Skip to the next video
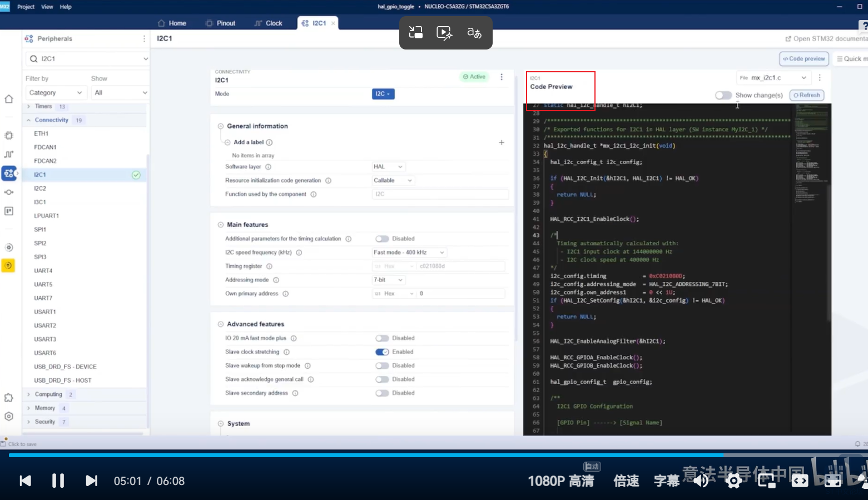The image size is (868, 500). tap(92, 481)
